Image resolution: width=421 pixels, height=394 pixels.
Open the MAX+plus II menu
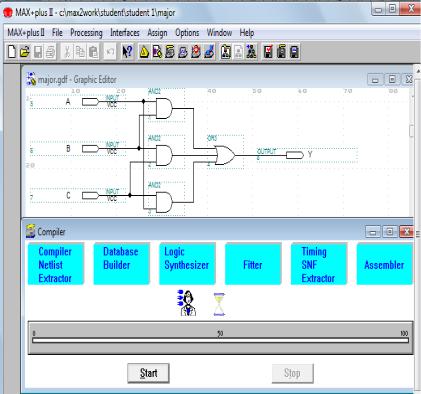pyautogui.click(x=26, y=33)
